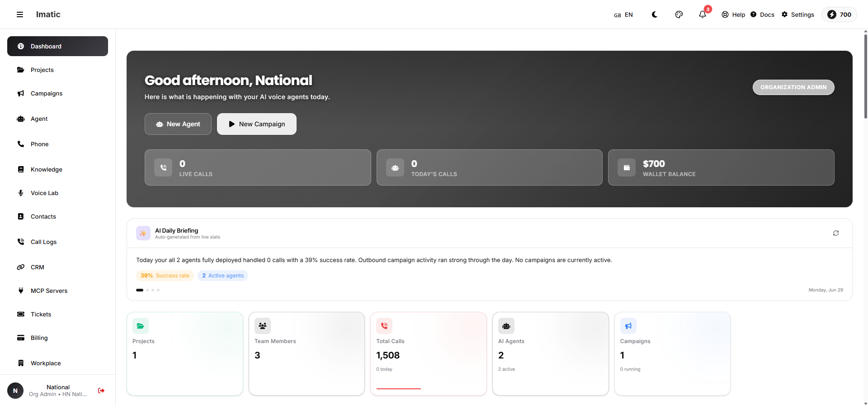868x406 pixels.
Task: Open the theme palette icon
Action: pyautogui.click(x=679, y=14)
